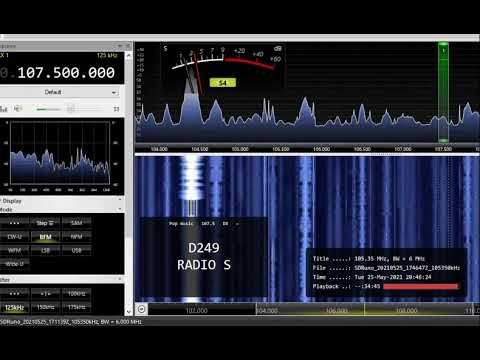Click the filter center/narrow arrows button
The height and width of the screenshot is (360, 480).
click(x=45, y=294)
